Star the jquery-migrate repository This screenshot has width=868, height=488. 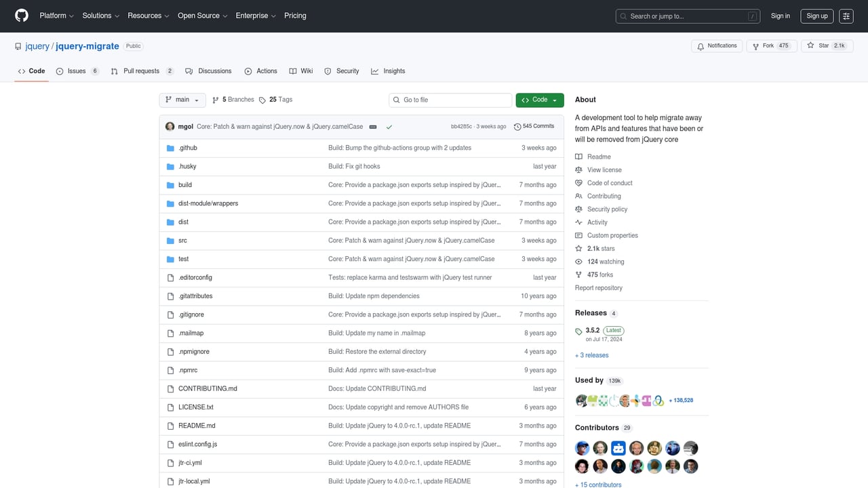tap(827, 45)
